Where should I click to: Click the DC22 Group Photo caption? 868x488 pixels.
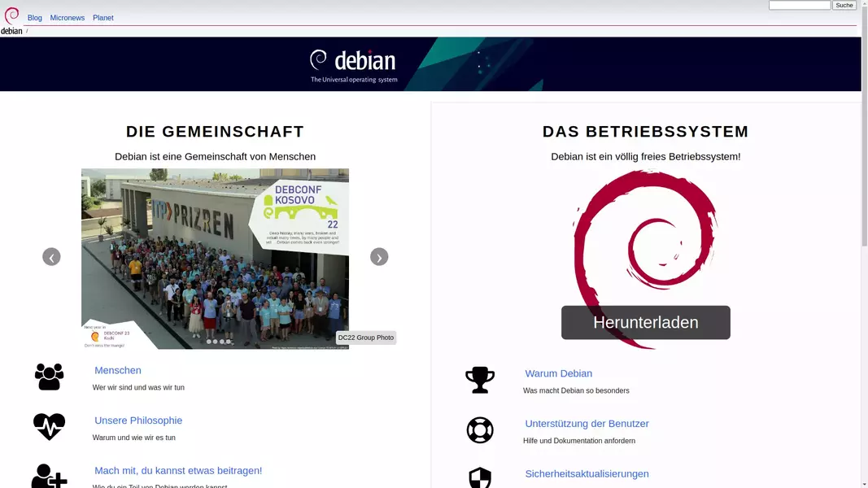click(366, 338)
